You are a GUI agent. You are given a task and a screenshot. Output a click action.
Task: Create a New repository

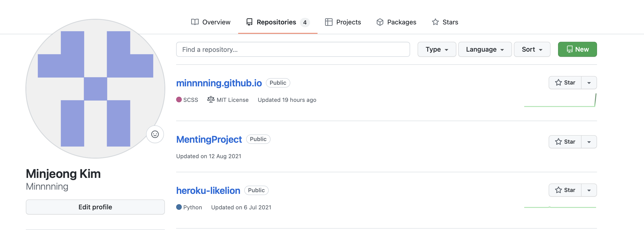[x=577, y=50]
